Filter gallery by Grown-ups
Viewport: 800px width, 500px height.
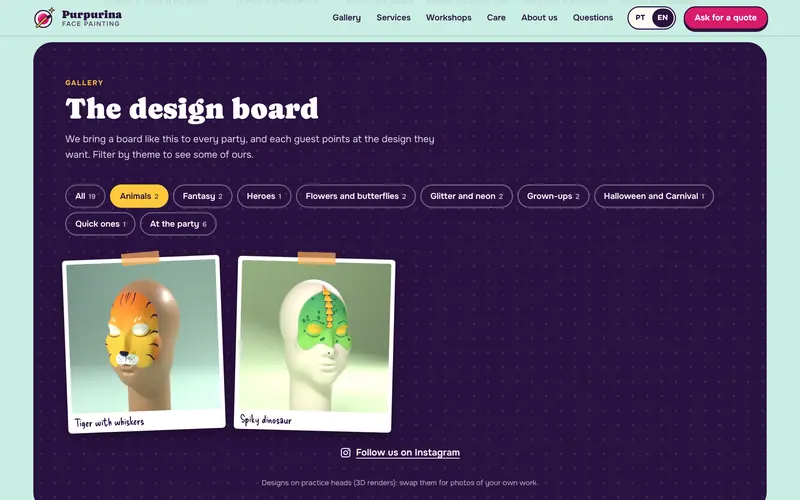[x=553, y=196]
